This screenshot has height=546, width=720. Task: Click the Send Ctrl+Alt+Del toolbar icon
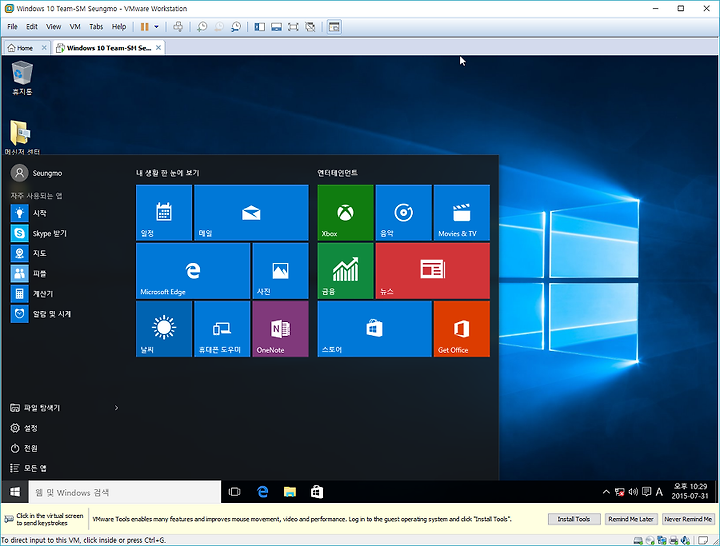tap(178, 27)
